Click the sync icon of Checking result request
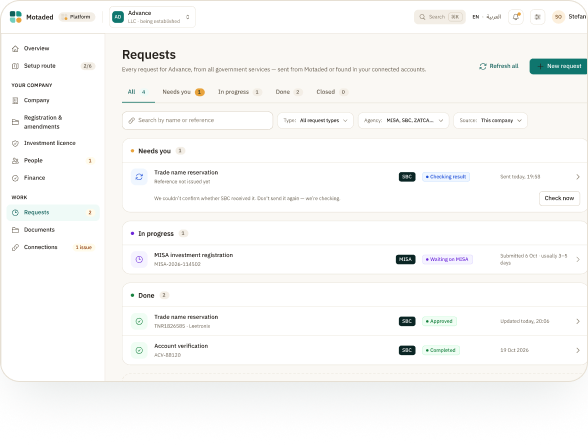The width and height of the screenshot is (588, 446). tap(139, 177)
